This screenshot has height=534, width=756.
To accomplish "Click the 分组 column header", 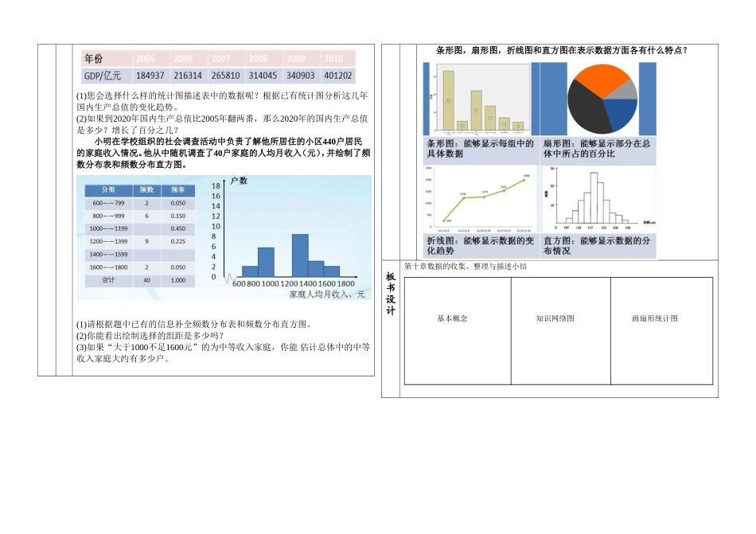I will coord(108,190).
